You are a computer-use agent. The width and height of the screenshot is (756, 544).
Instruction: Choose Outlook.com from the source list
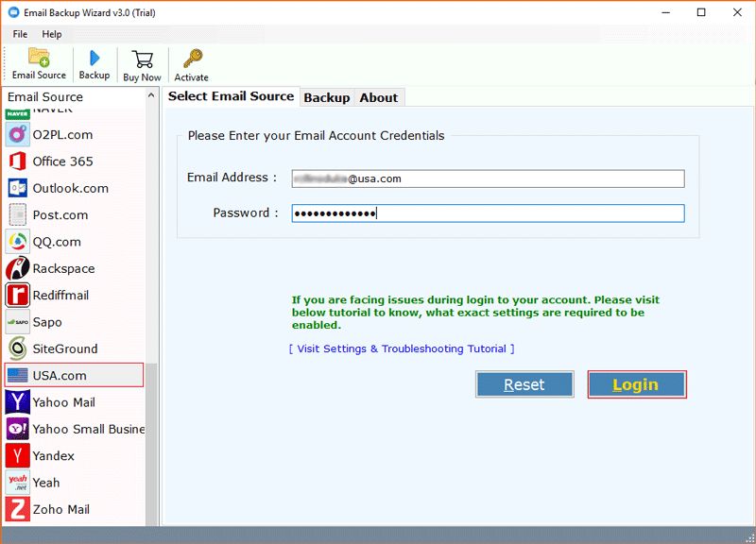[70, 188]
